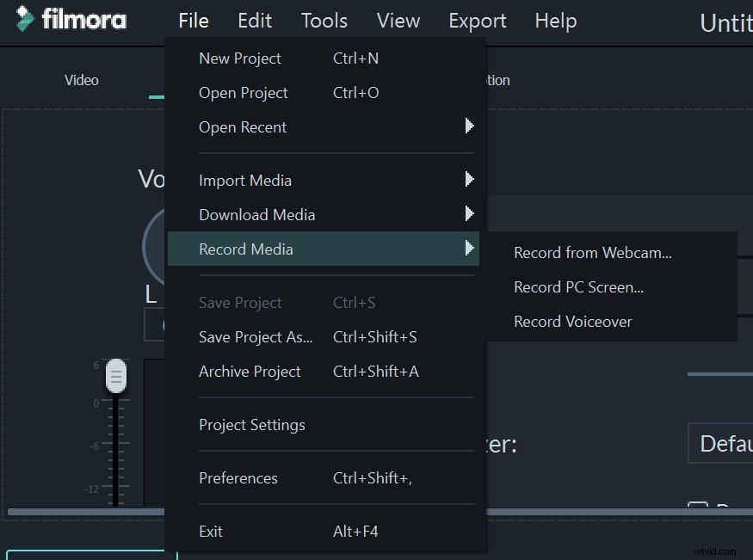Open the Record Media submenu arrow

point(469,249)
